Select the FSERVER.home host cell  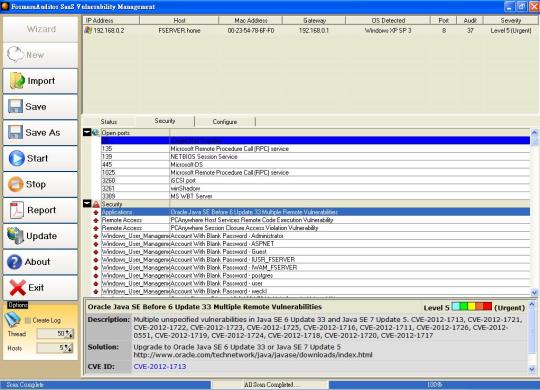click(x=179, y=31)
